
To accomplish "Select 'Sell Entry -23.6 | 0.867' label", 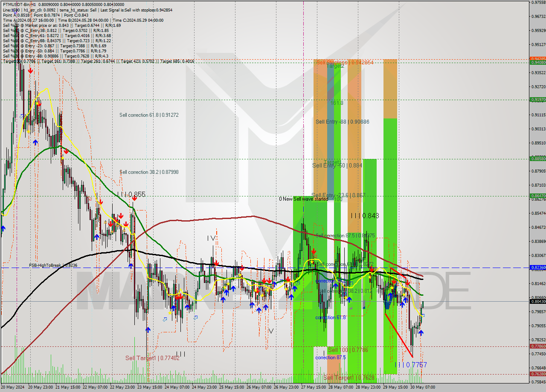I will [338, 195].
